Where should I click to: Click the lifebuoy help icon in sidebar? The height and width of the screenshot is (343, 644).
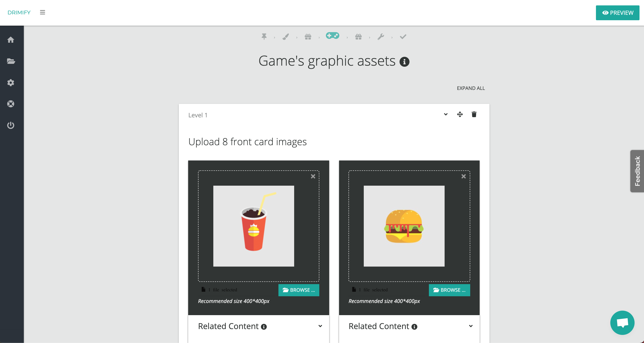(11, 104)
